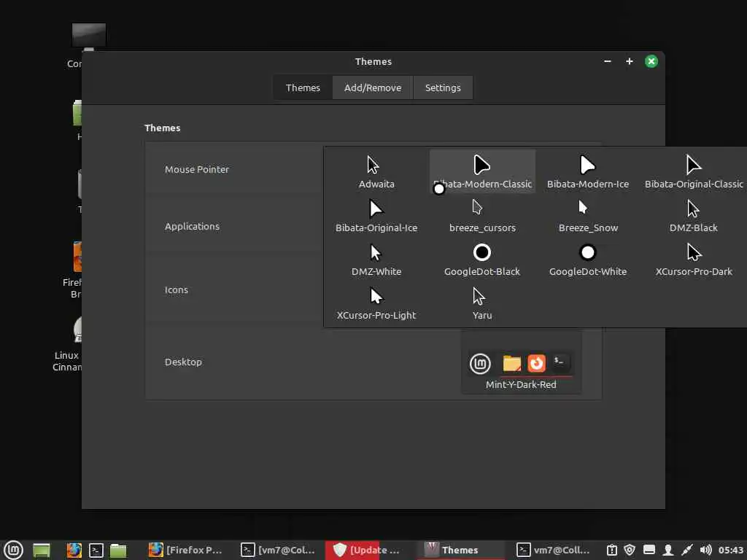Select the GoogleDot-Black pointer
Viewport: 747px width, 560px height.
click(482, 260)
